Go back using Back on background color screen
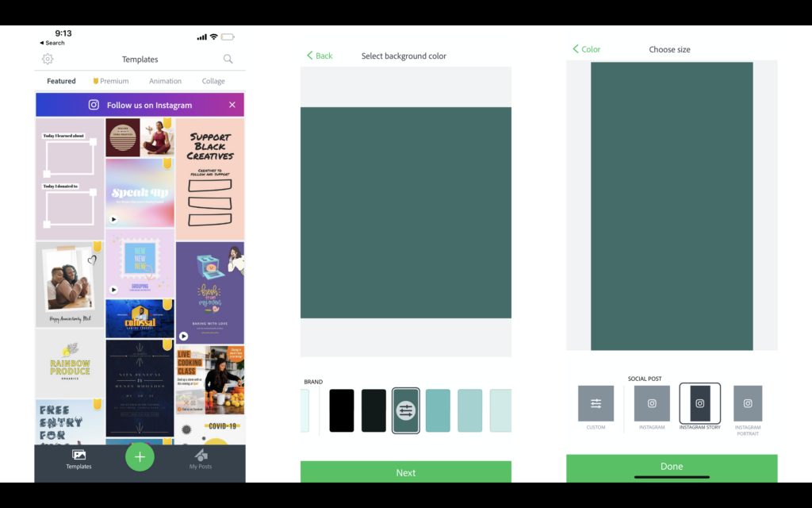The width and height of the screenshot is (812, 508). [319, 56]
